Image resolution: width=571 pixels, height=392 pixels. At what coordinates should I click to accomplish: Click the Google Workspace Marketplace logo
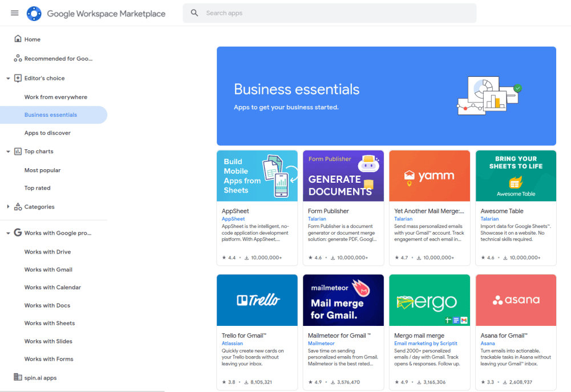34,14
